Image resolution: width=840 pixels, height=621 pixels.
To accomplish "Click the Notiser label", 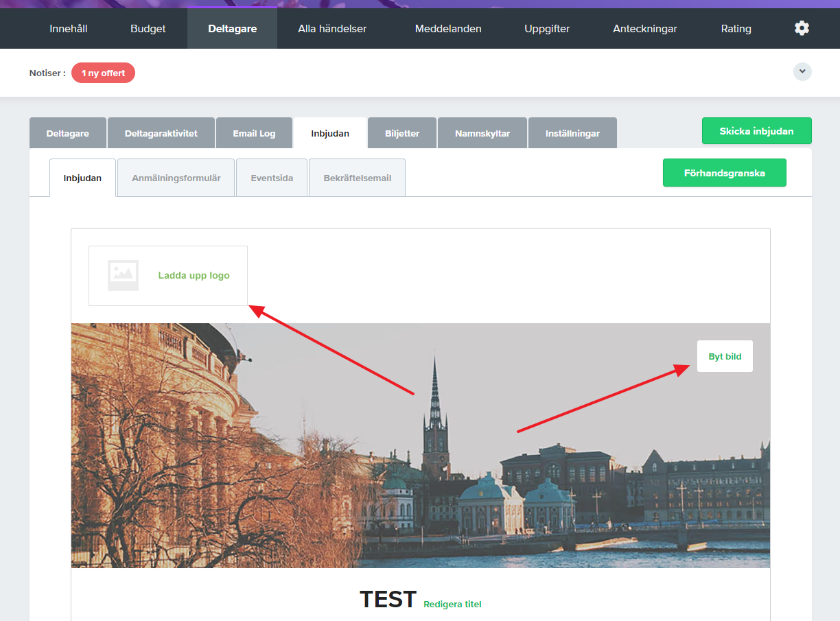I will coord(47,73).
